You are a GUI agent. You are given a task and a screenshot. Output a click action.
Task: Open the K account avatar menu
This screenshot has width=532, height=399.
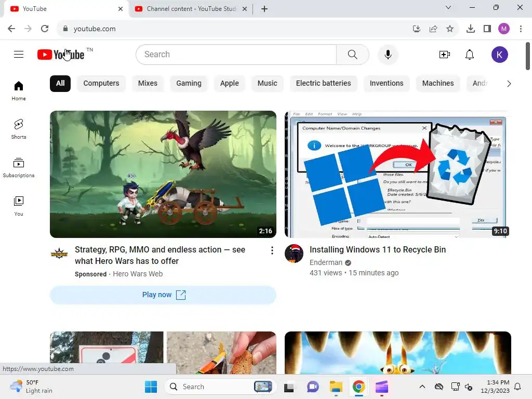pyautogui.click(x=499, y=54)
